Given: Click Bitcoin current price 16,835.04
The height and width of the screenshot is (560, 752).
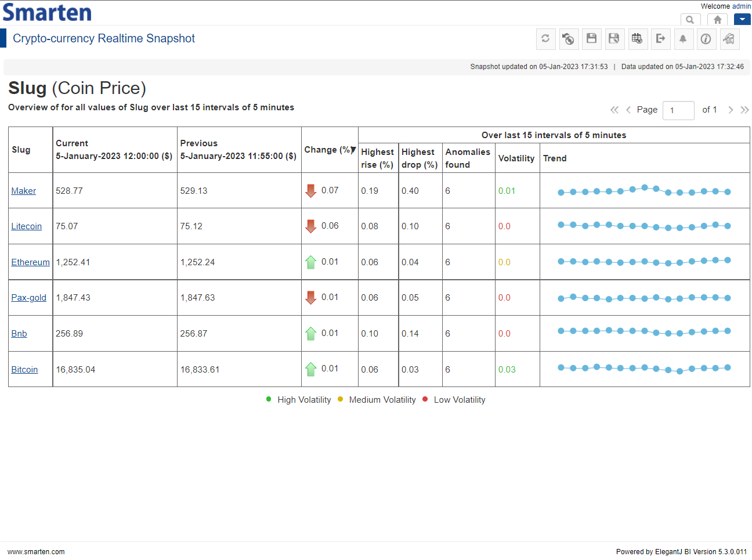Looking at the screenshot, I should [75, 370].
